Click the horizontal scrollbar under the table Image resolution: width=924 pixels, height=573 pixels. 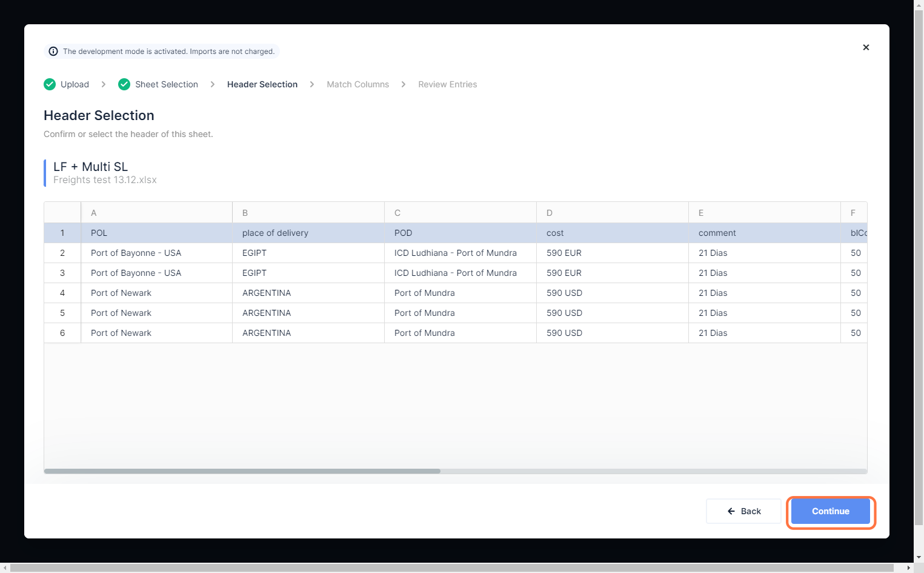242,471
